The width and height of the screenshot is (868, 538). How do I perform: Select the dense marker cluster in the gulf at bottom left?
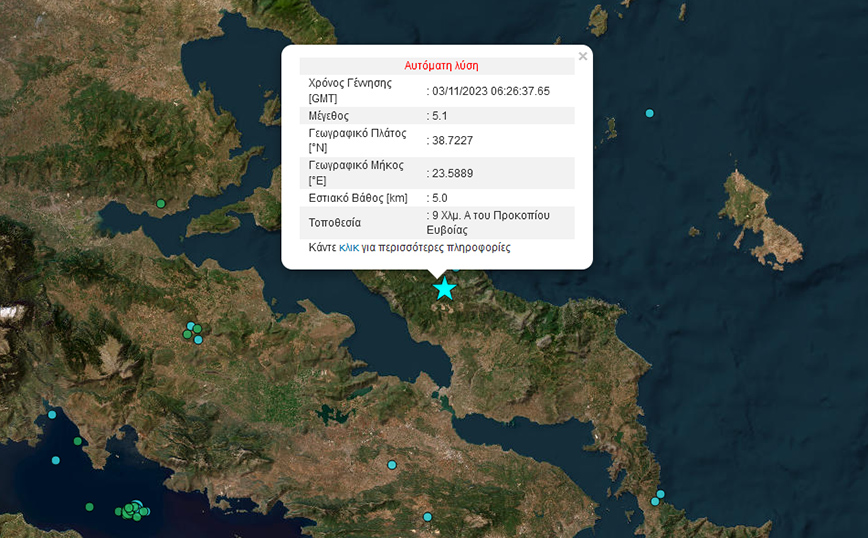[x=133, y=510]
